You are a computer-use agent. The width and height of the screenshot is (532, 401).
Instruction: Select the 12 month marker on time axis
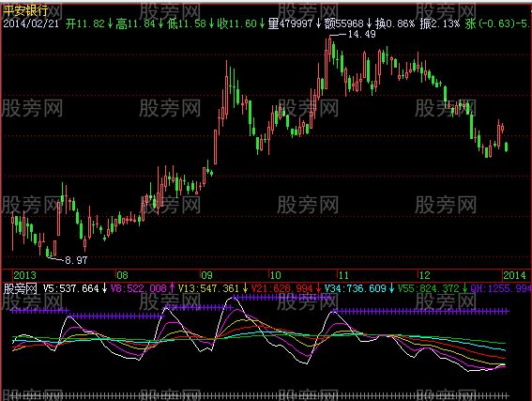[424, 275]
